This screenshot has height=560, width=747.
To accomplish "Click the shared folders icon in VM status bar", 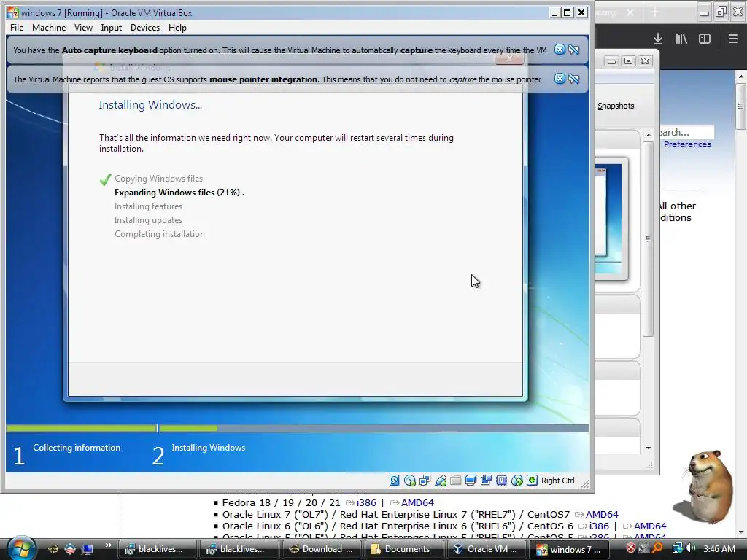I will [x=455, y=481].
